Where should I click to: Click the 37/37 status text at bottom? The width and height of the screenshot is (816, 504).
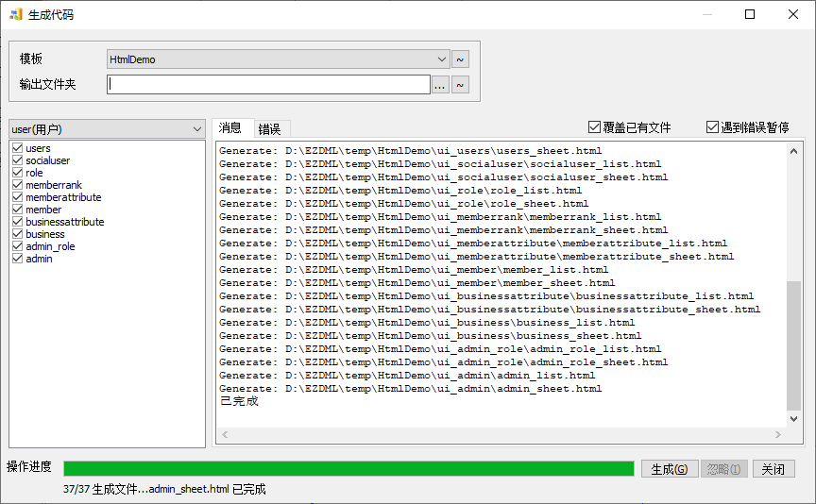(164, 490)
